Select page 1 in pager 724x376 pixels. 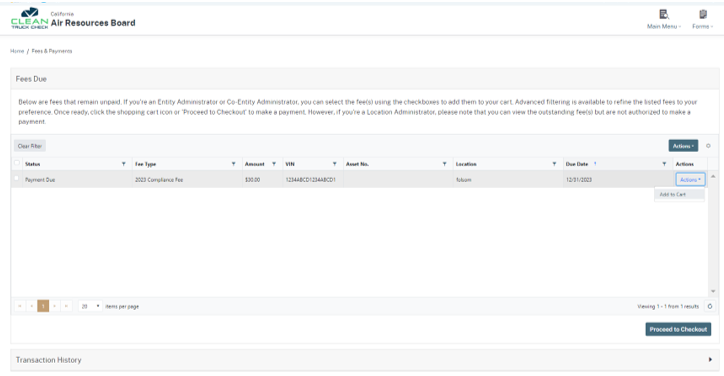point(43,306)
